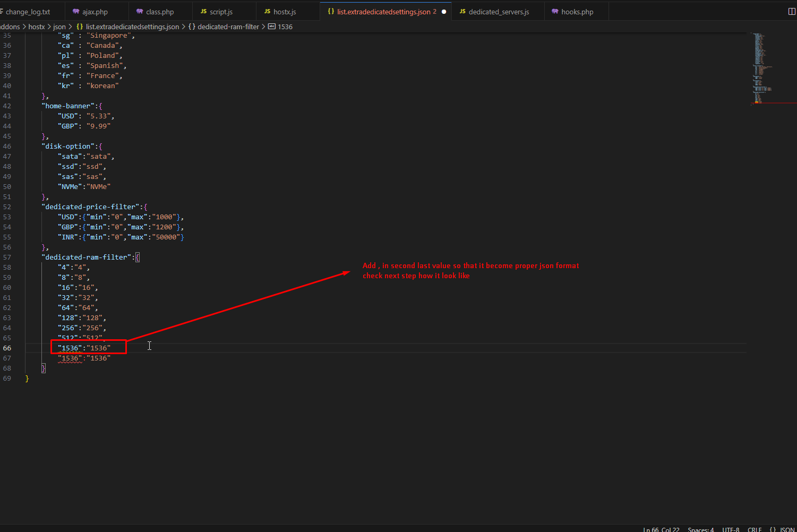Image resolution: width=797 pixels, height=532 pixels.
Task: Click the JS icon on hostx.js tab
Action: click(267, 12)
